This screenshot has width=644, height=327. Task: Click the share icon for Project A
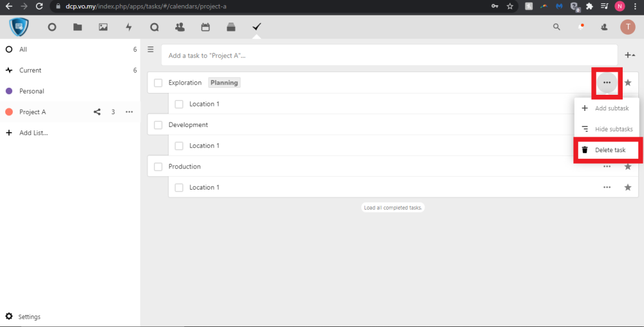point(97,112)
